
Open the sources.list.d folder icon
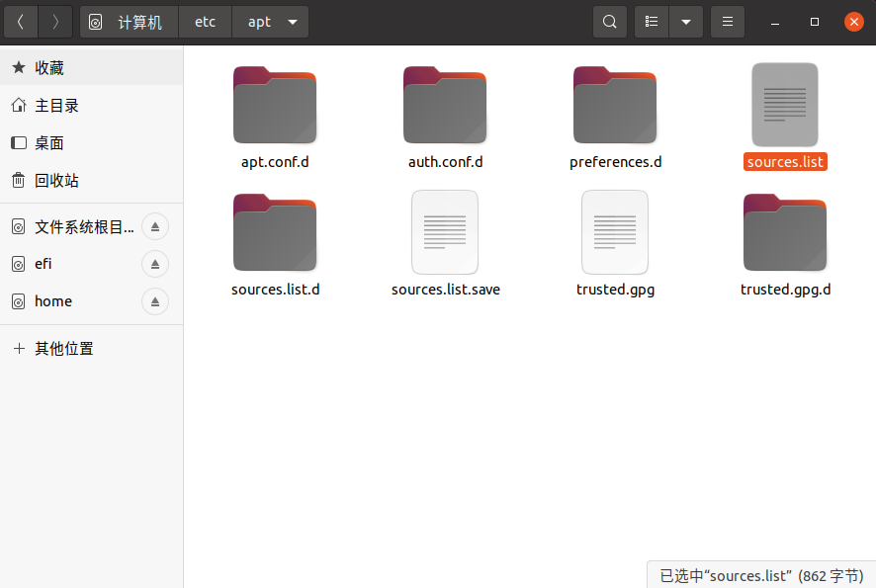[275, 232]
